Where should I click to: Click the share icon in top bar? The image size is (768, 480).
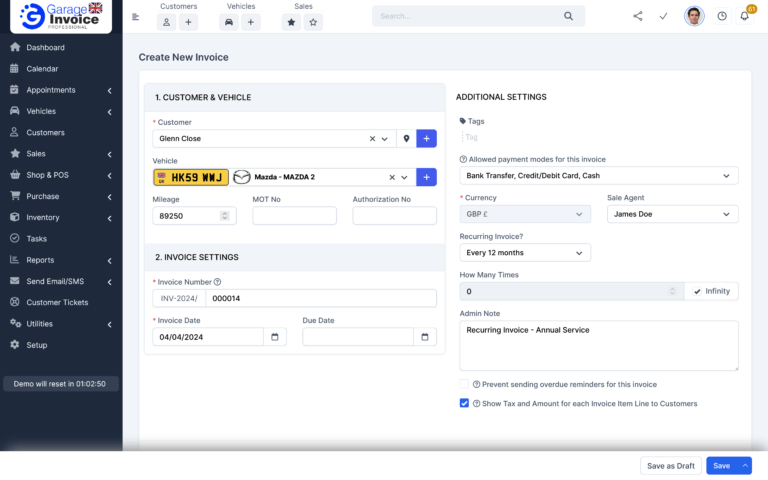pyautogui.click(x=638, y=16)
